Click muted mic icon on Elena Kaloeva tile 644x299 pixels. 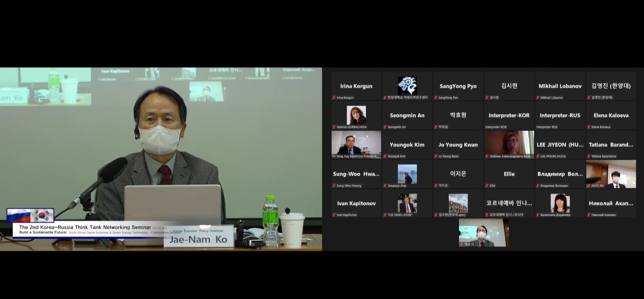(x=588, y=127)
